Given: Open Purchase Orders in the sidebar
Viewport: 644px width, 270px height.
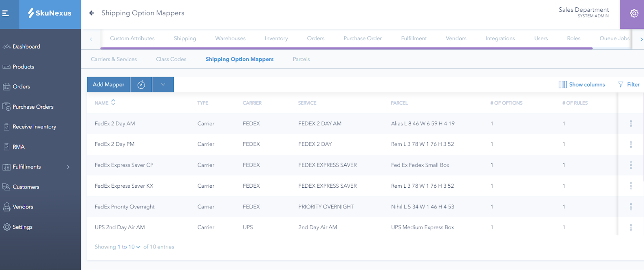Looking at the screenshot, I should (x=33, y=107).
